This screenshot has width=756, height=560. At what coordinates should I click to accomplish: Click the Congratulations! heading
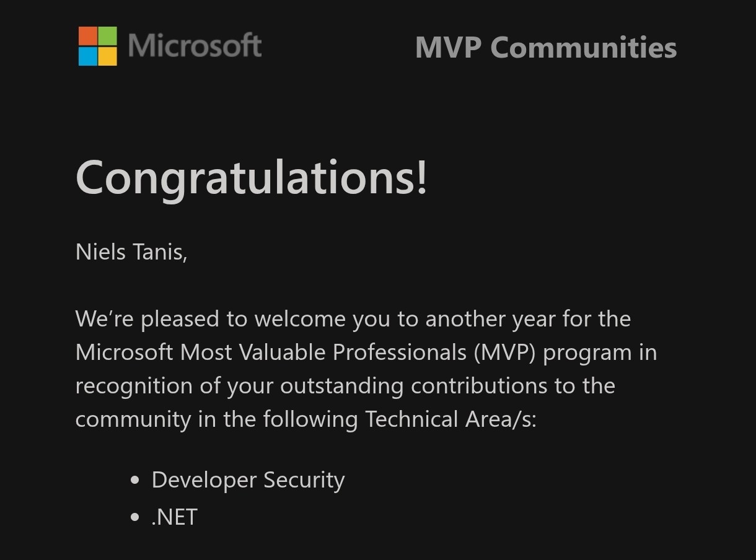pyautogui.click(x=252, y=178)
